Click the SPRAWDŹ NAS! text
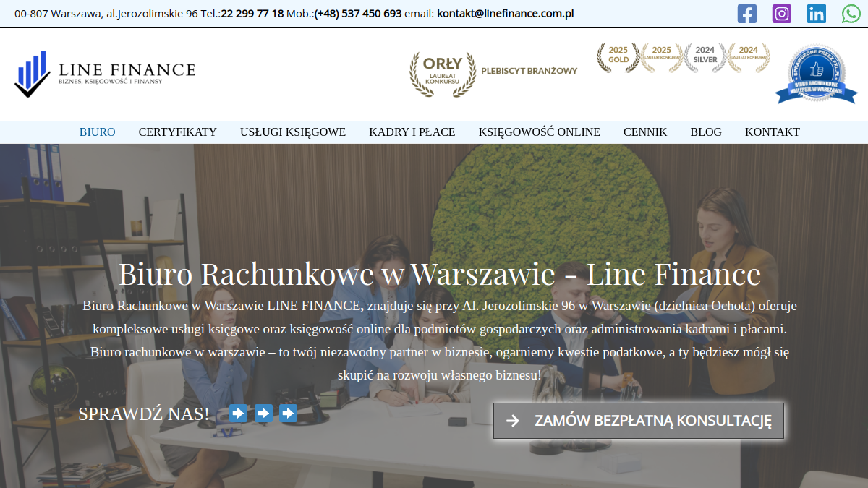868x488 pixels. tap(143, 414)
